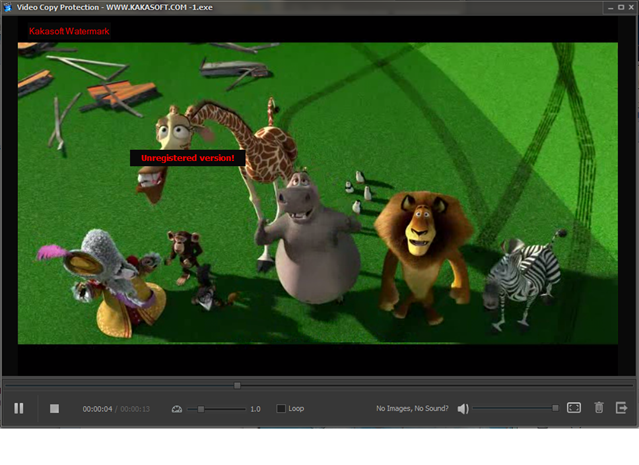
Task: Mute audio via the speaker icon
Action: click(x=463, y=408)
